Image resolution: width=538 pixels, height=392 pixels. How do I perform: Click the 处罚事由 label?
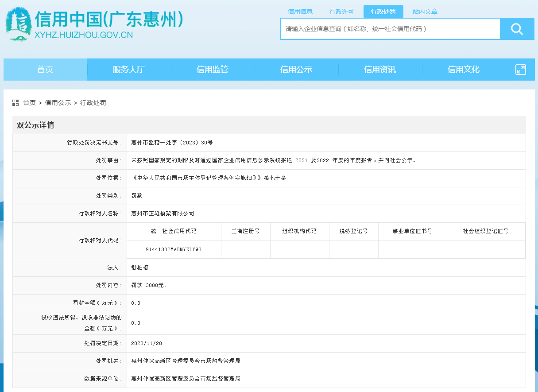click(108, 160)
